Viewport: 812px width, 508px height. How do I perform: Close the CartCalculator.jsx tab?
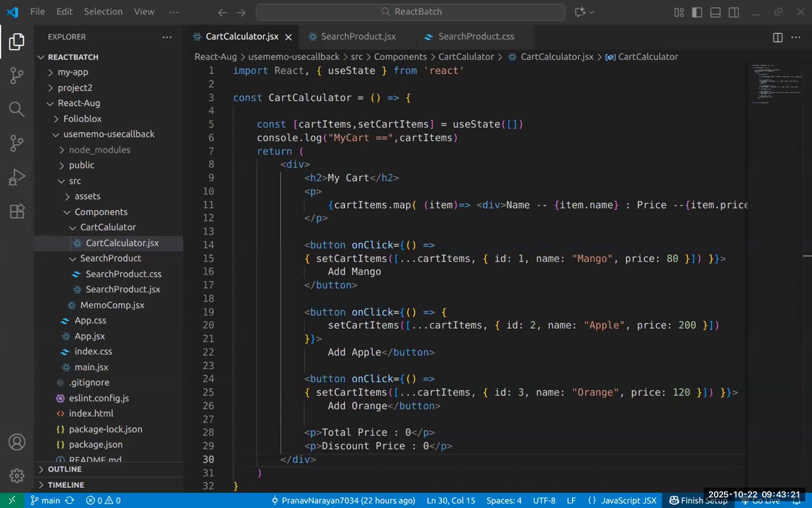click(x=288, y=37)
